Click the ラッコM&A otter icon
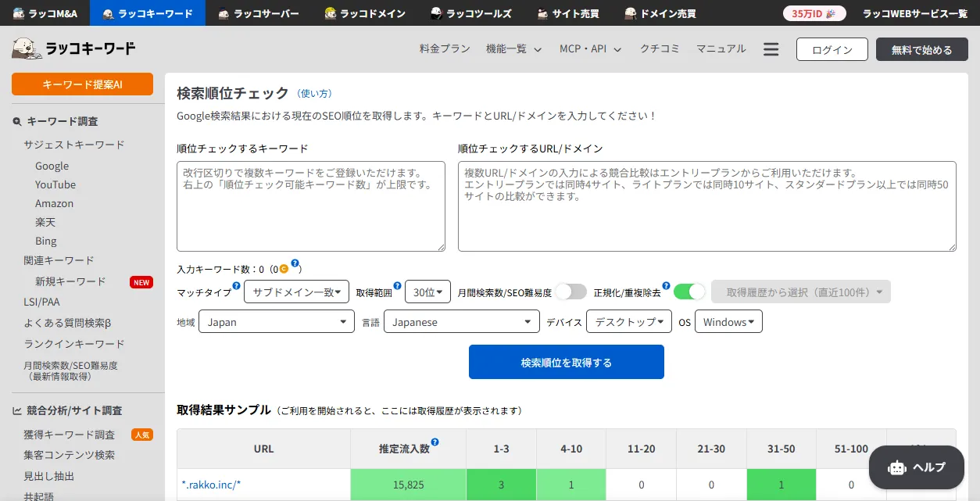Viewport: 980px width, 501px height. [x=19, y=13]
